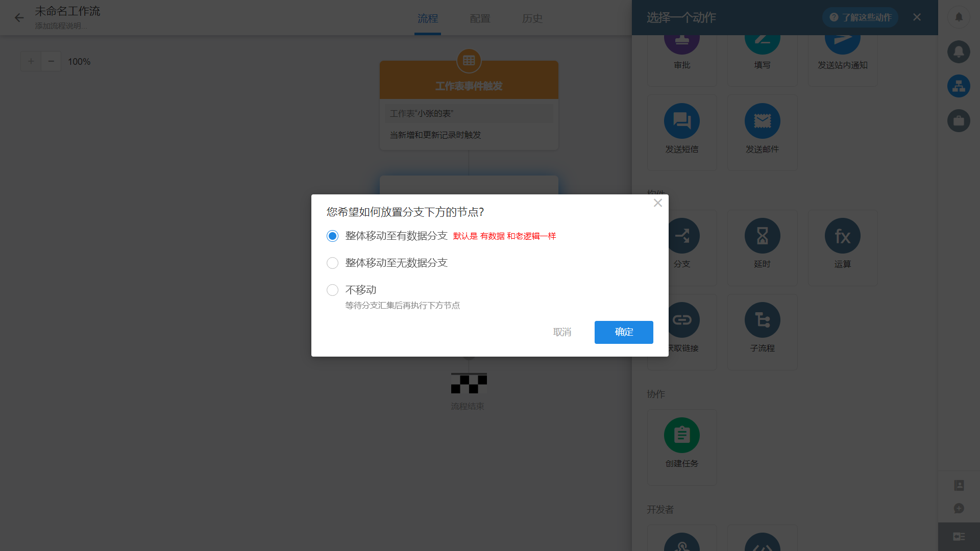
Task: Confirm with the 确定 button
Action: click(x=623, y=332)
